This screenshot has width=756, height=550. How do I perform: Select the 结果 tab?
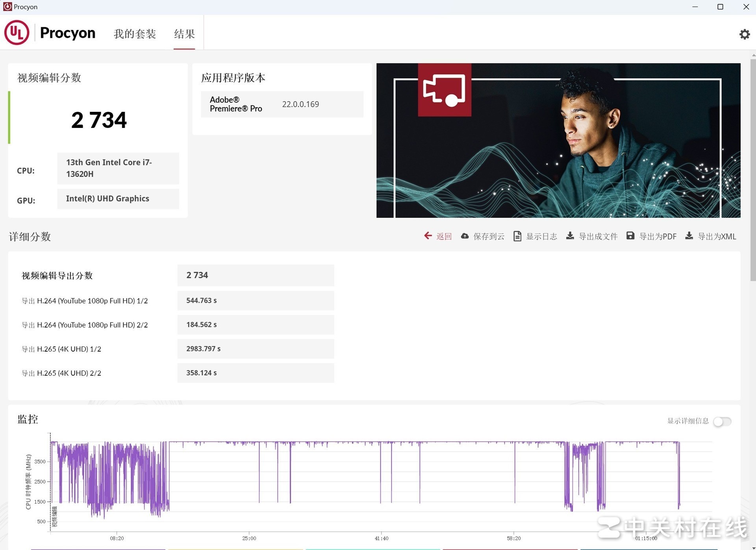coord(184,34)
